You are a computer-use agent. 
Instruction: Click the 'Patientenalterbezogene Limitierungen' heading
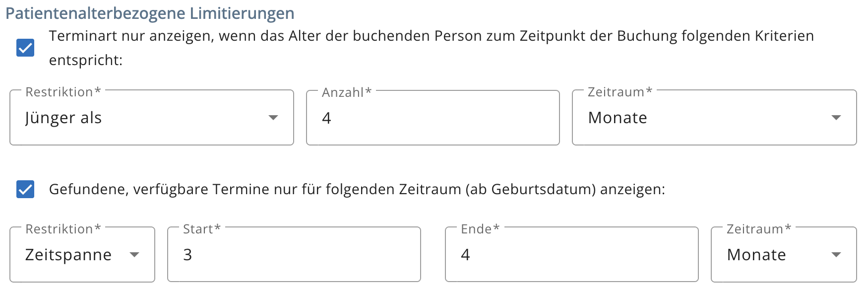click(150, 13)
